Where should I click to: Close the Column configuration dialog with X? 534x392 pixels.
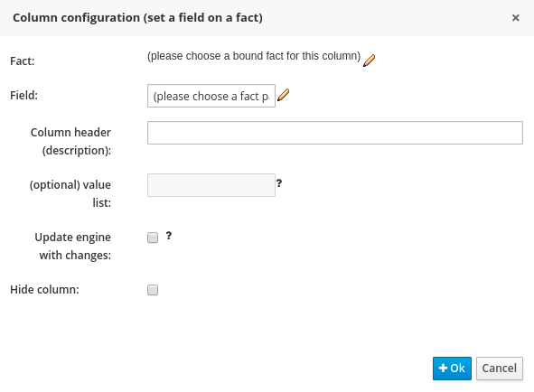click(516, 18)
